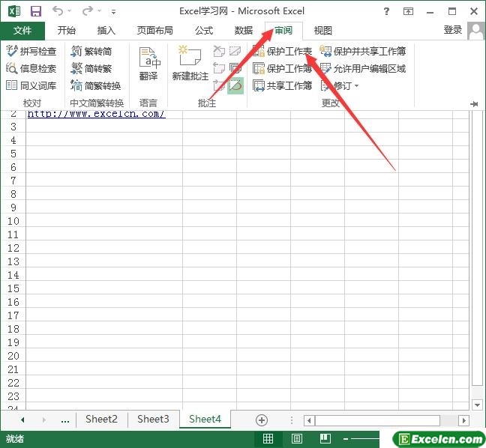Click the user account avatar
Image resolution: width=486 pixels, height=448 pixels.
(x=475, y=31)
